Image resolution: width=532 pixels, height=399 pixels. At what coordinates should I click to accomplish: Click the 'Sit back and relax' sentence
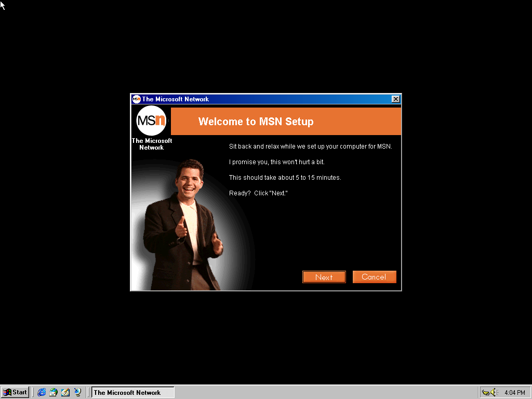pyautogui.click(x=311, y=146)
